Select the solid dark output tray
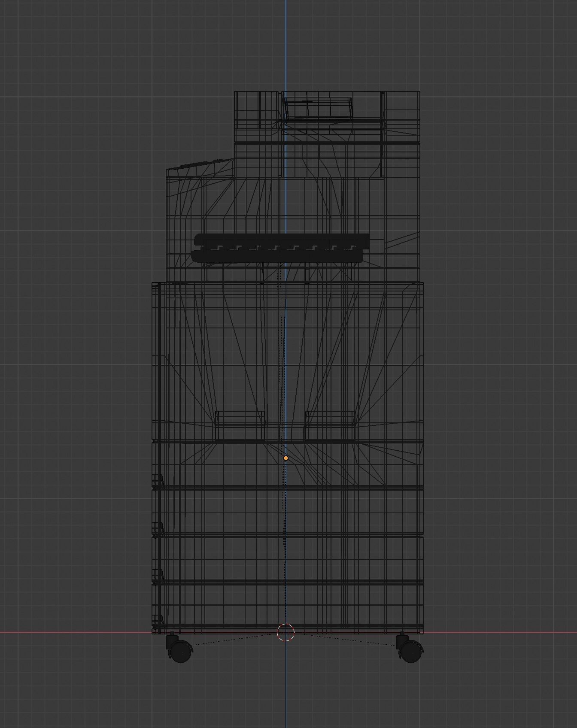Screen dimensions: 577x728 click(280, 248)
